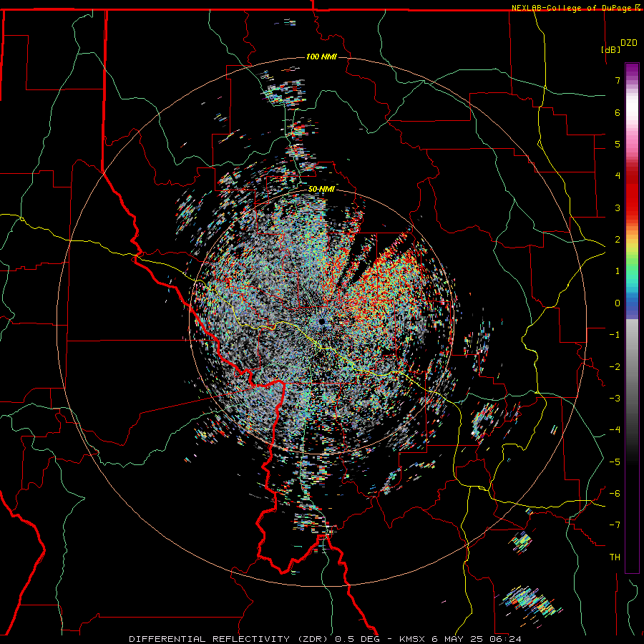This screenshot has width=644, height=644.
Task: Click the [dB] units label
Action: pos(611,49)
